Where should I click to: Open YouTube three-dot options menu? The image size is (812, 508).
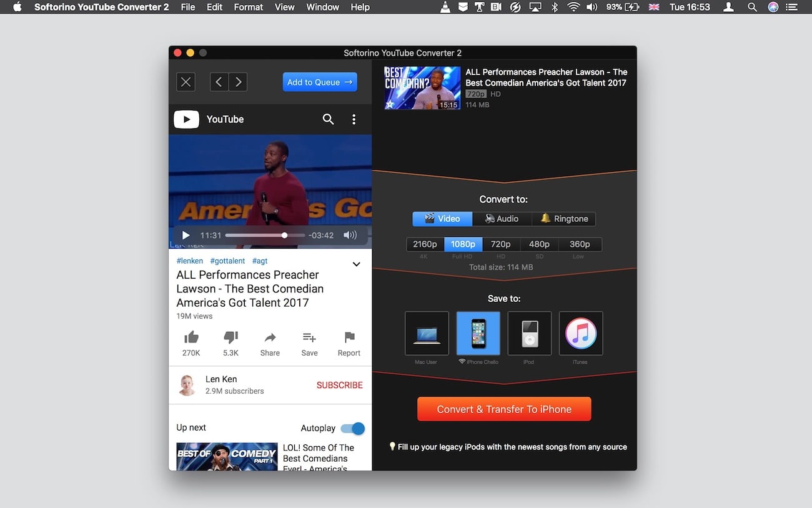(x=354, y=119)
